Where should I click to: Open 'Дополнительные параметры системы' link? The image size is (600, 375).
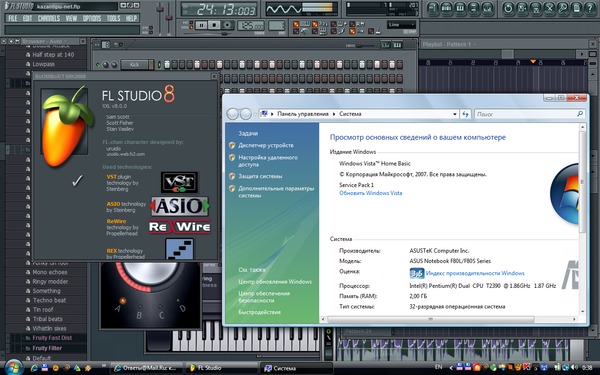coord(276,192)
